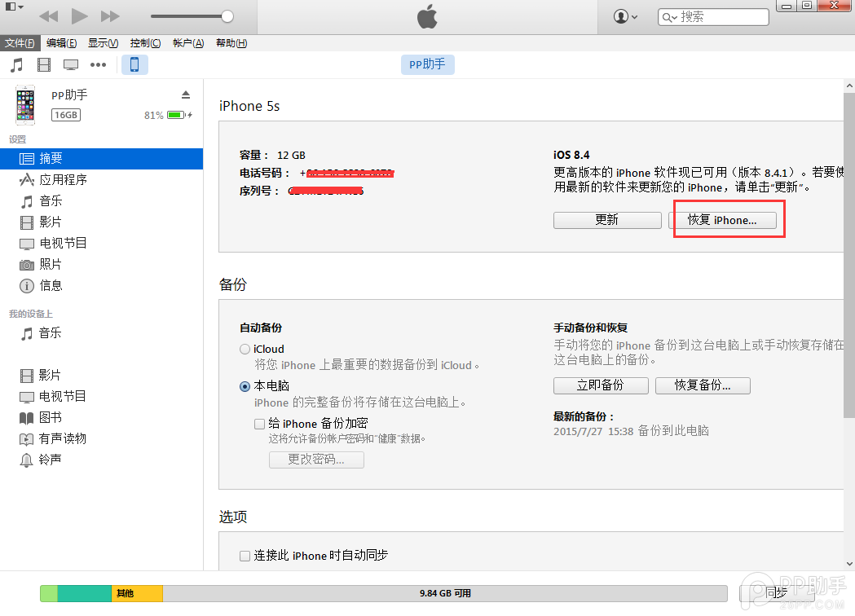Select 摘要 in the settings sidebar

coord(101,159)
